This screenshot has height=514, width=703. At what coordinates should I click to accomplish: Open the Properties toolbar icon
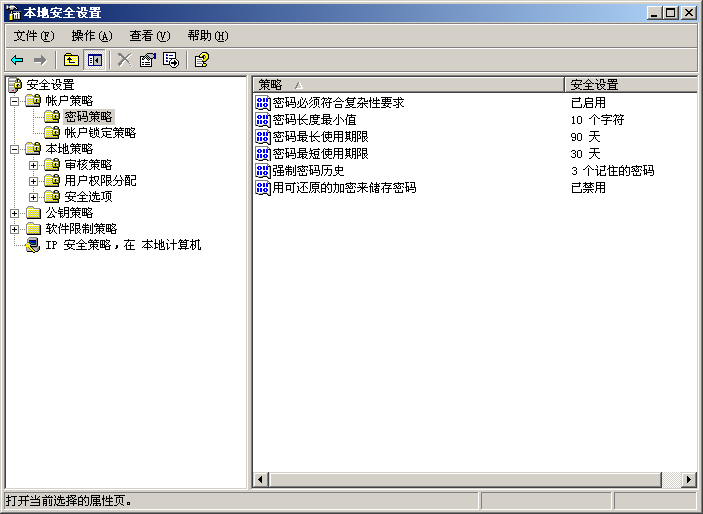tap(148, 60)
